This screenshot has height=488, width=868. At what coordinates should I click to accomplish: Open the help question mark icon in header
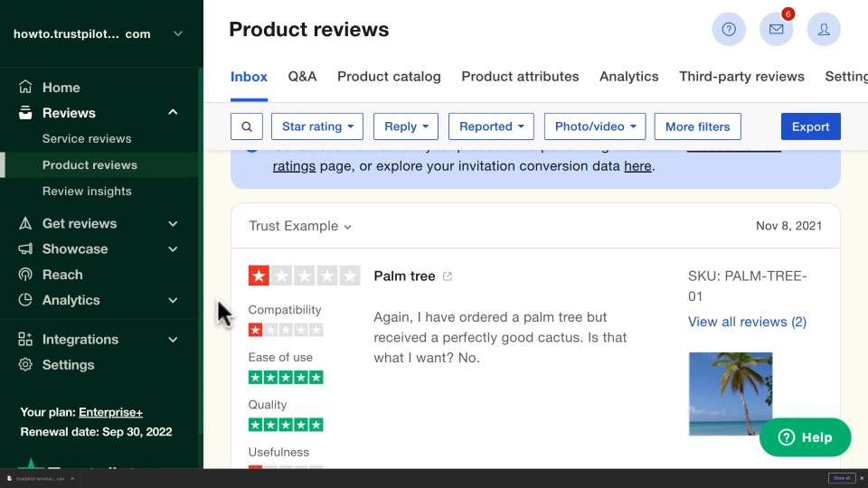click(x=729, y=29)
